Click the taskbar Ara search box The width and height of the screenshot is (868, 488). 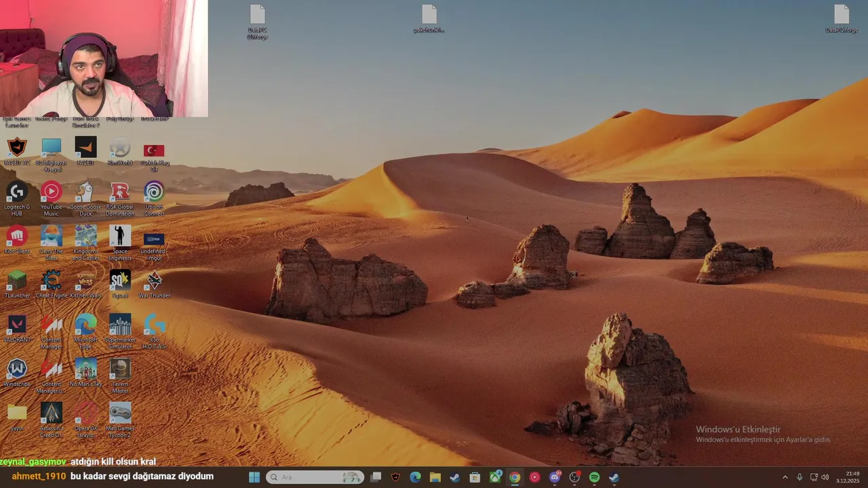click(315, 477)
